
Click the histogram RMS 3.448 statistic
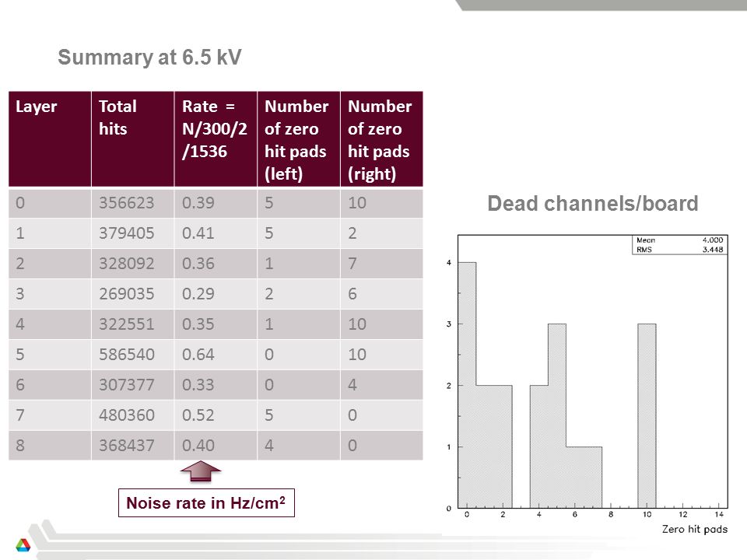[680, 250]
